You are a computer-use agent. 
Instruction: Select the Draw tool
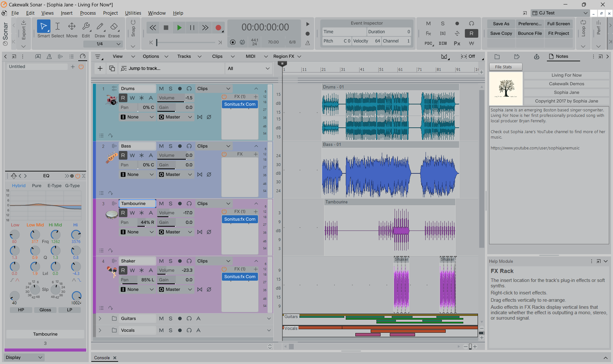(x=100, y=29)
